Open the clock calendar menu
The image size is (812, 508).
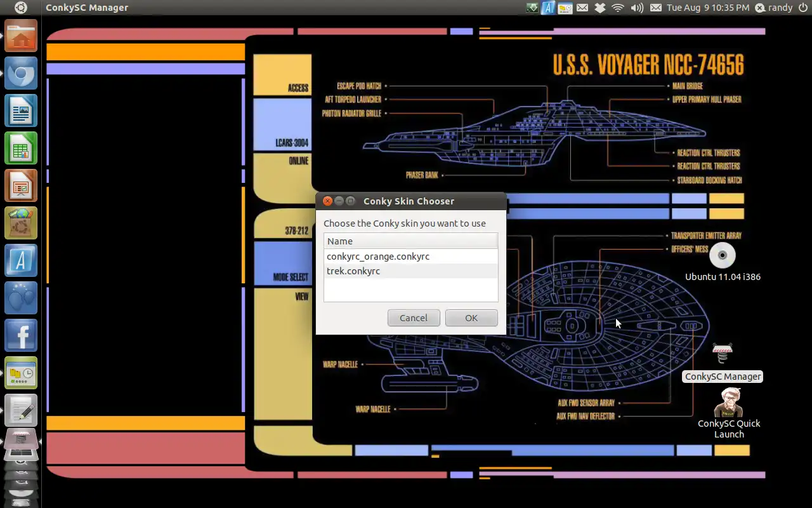[x=708, y=8]
